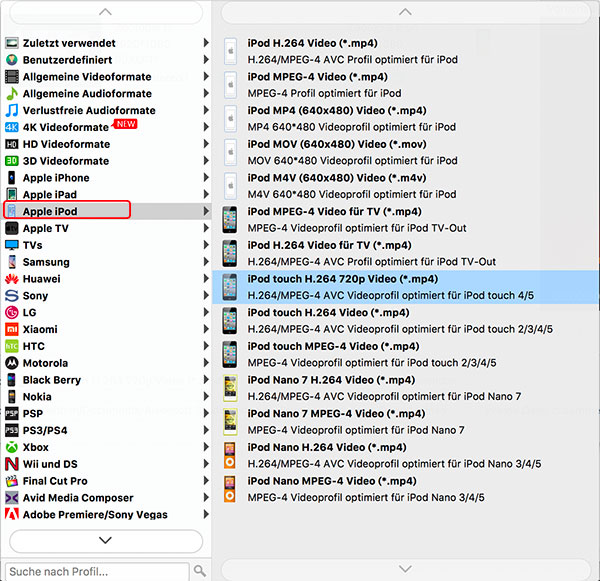Viewport: 600px width, 581px height.
Task: Click the Motorola logo icon
Action: [12, 363]
